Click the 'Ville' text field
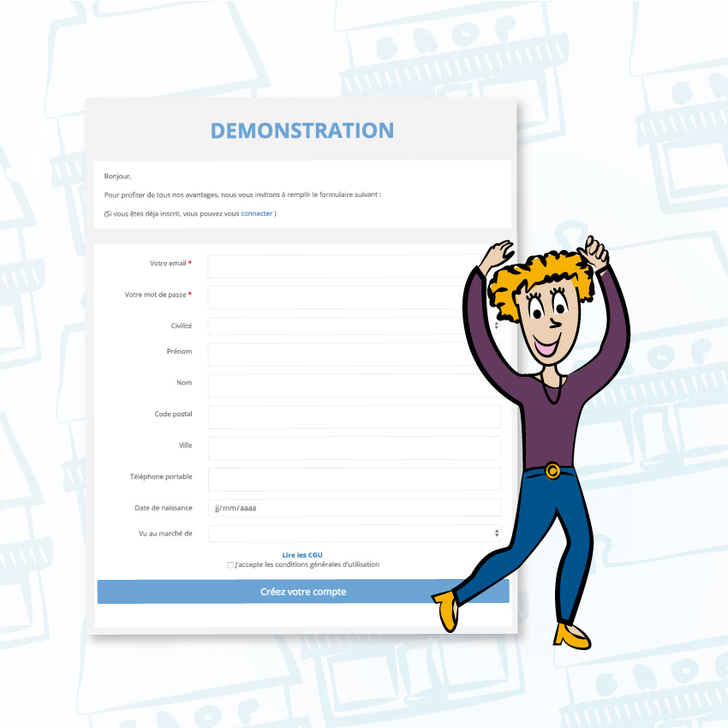 pos(355,448)
